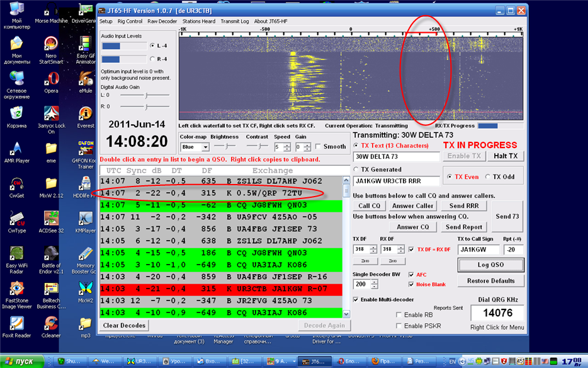
Task: Launch AMR Player shortcut
Action: pyautogui.click(x=16, y=152)
